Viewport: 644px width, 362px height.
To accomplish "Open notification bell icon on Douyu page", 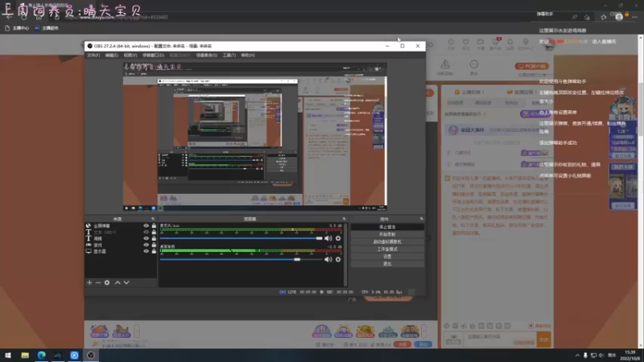I will (x=510, y=43).
